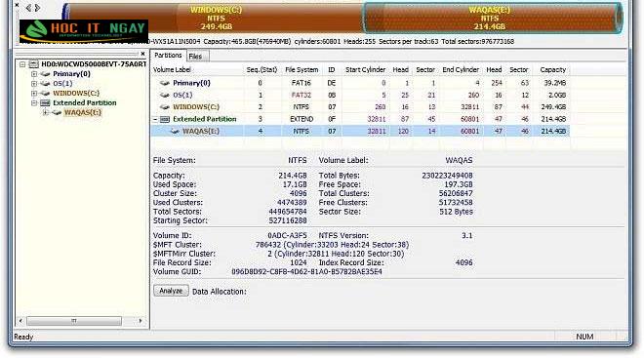Click the FAT32 file system cell
The height and width of the screenshot is (358, 644).
tap(302, 96)
